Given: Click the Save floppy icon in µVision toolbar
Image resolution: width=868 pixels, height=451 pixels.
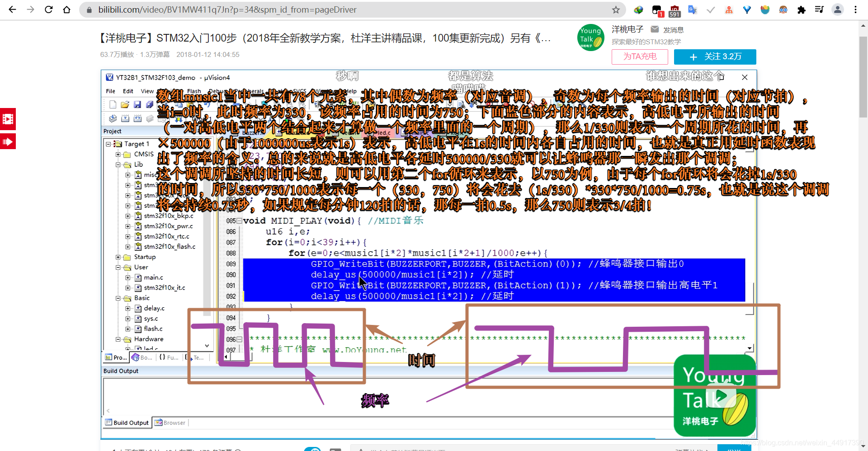Looking at the screenshot, I should point(137,104).
